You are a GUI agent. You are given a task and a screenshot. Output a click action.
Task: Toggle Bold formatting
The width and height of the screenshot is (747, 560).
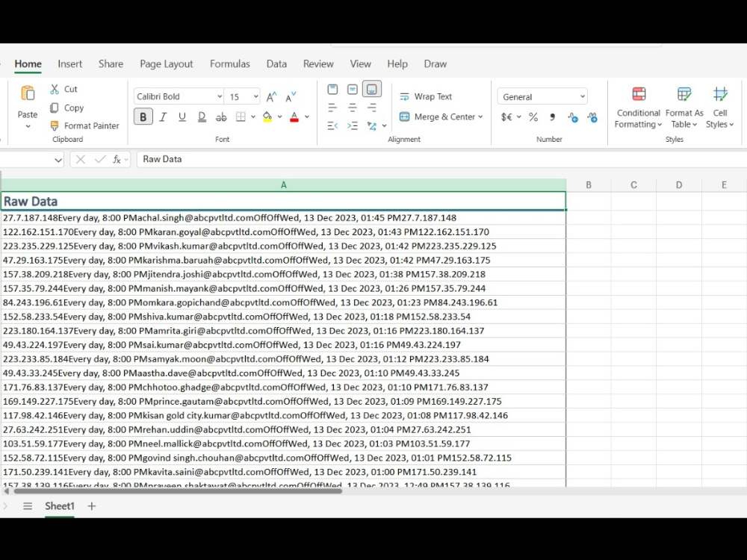pos(143,117)
